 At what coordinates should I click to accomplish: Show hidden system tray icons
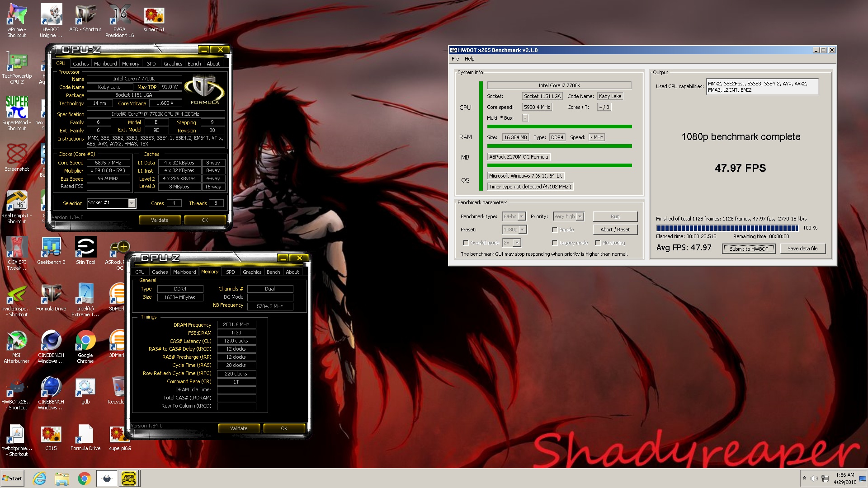pyautogui.click(x=804, y=478)
